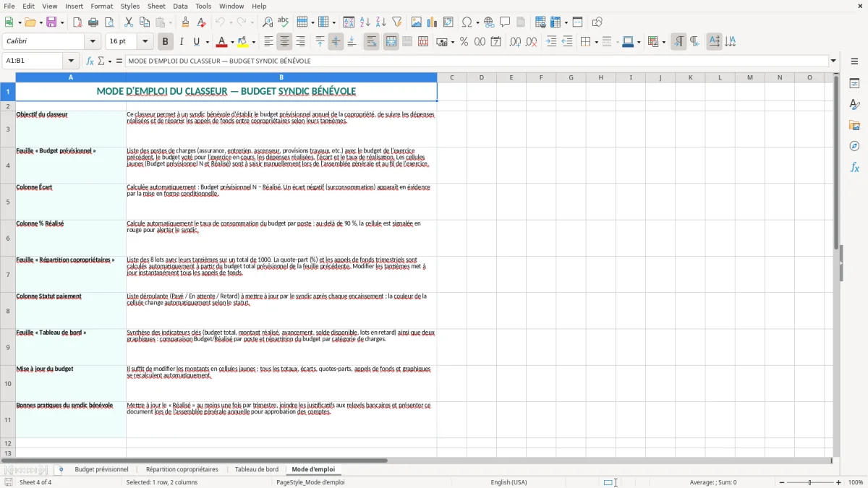Format as Percent icon
This screenshot has height=488, width=868.
[x=464, y=42]
